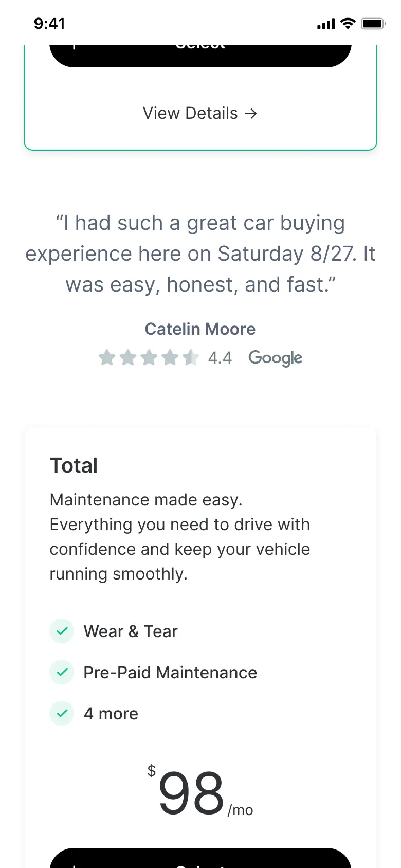Tap the 4.4 rating score

(x=220, y=358)
